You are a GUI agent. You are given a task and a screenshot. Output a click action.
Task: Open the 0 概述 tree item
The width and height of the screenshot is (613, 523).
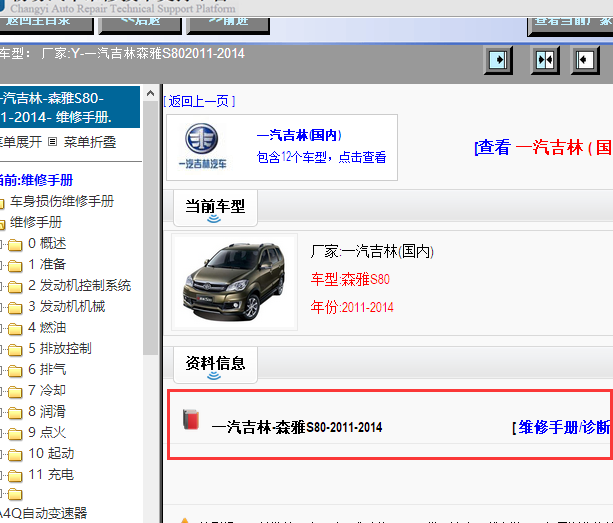coord(47,244)
